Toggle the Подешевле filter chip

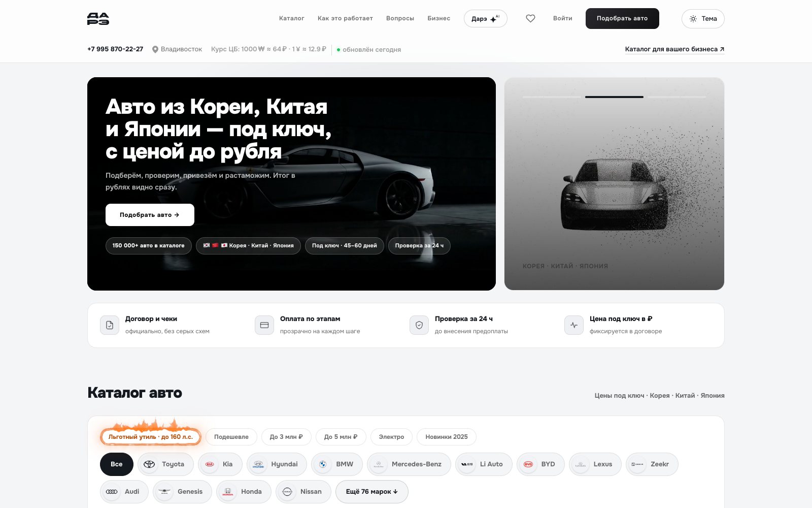click(231, 437)
